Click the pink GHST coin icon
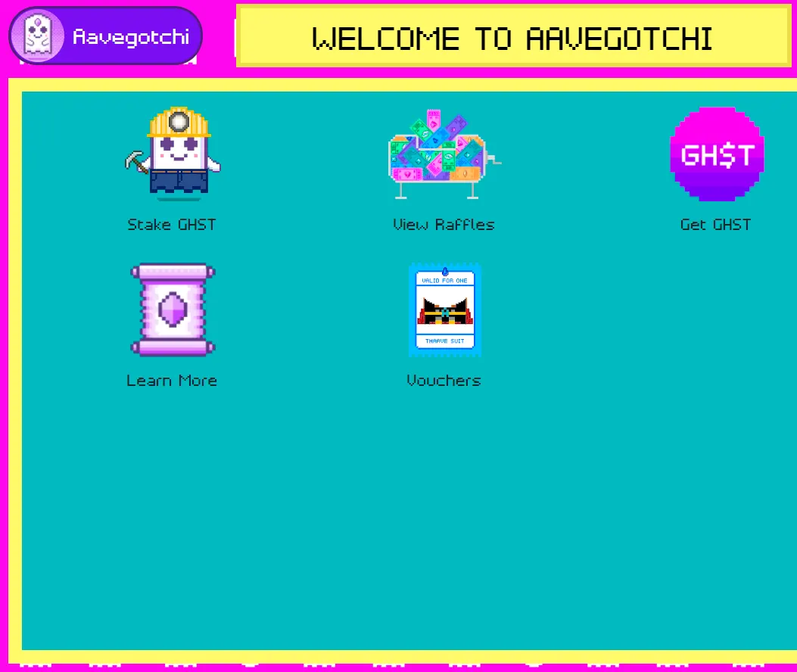The image size is (797, 672). tap(716, 154)
